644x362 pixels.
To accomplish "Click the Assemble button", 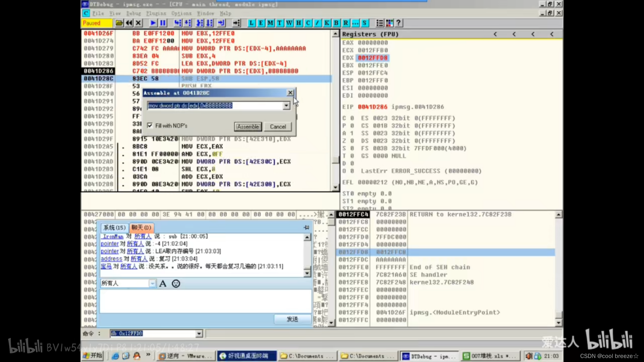I will (248, 127).
